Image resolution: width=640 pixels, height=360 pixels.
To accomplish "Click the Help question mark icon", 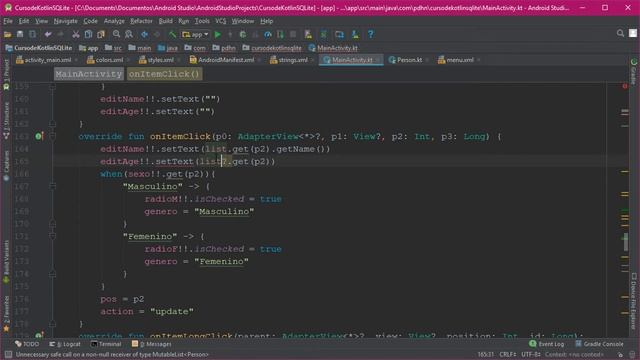I will click(370, 35).
